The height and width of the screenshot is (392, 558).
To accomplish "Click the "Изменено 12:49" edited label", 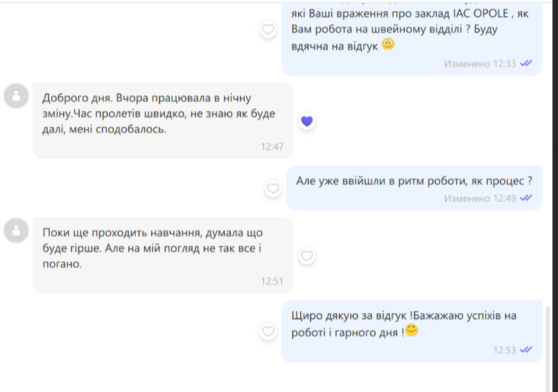I will click(480, 198).
